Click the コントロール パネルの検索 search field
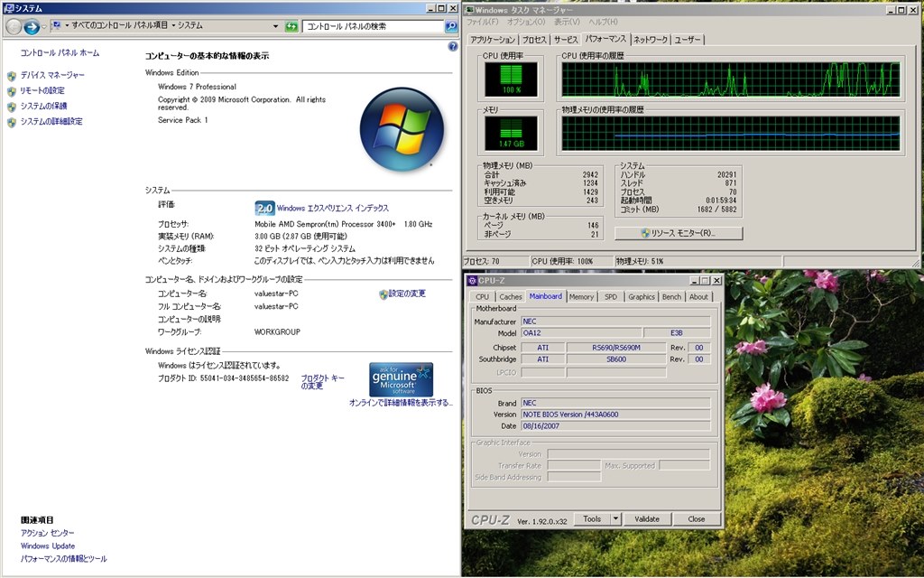This screenshot has width=924, height=578. 374,26
